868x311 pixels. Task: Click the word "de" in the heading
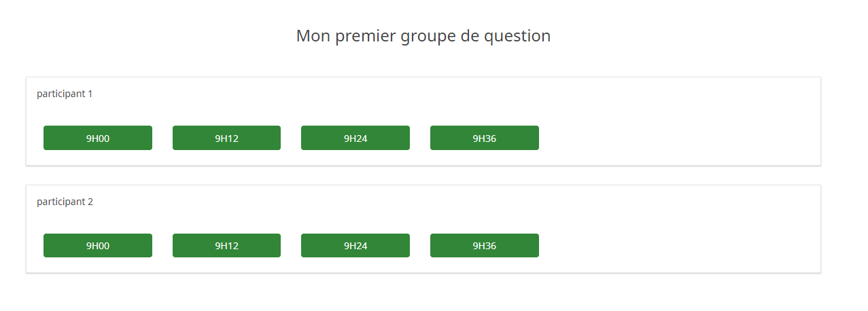click(x=470, y=36)
